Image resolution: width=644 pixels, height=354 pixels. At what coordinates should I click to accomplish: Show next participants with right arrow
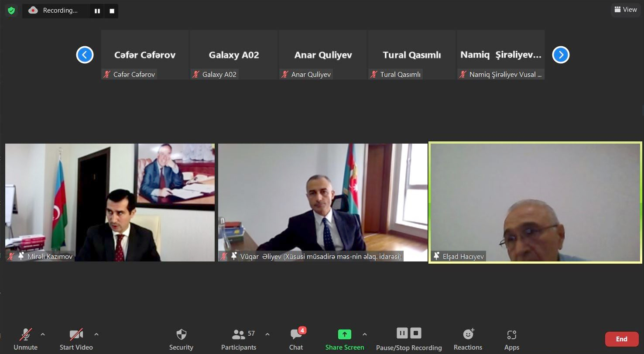561,55
